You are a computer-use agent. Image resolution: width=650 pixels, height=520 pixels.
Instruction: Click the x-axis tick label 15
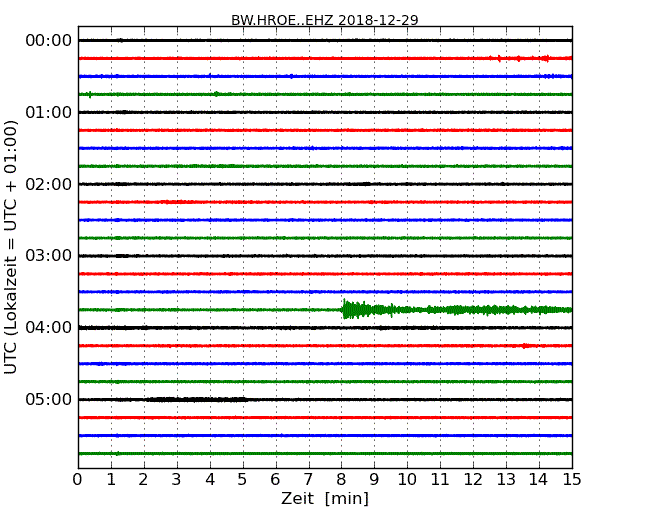[572, 480]
